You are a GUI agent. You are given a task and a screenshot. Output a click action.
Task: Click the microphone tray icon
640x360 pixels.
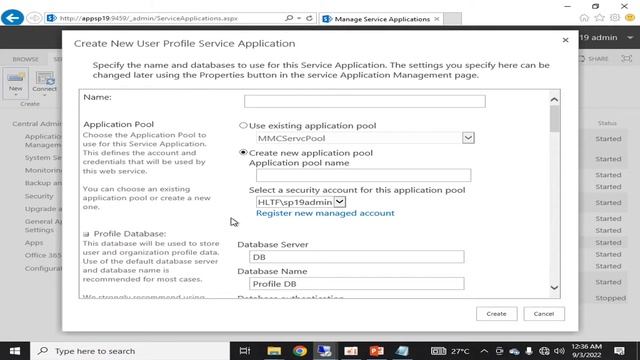(x=529, y=351)
